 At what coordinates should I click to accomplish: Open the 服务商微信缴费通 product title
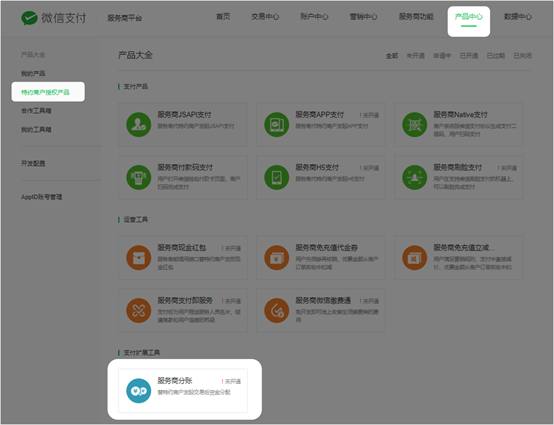pyautogui.click(x=323, y=301)
